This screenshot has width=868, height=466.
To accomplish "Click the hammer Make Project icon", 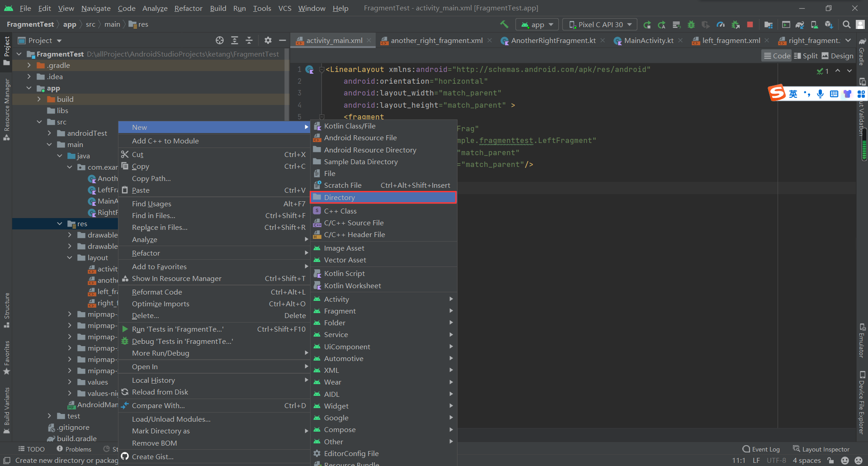I will (x=504, y=24).
